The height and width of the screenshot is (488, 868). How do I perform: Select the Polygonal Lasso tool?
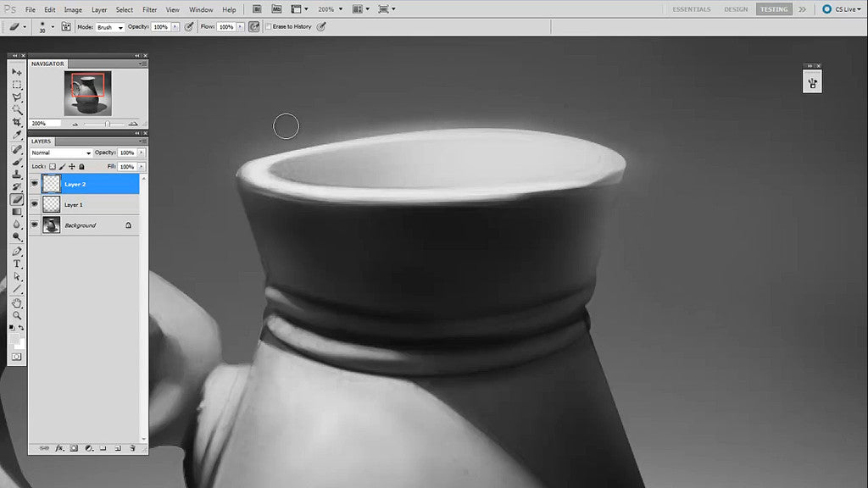click(x=17, y=97)
